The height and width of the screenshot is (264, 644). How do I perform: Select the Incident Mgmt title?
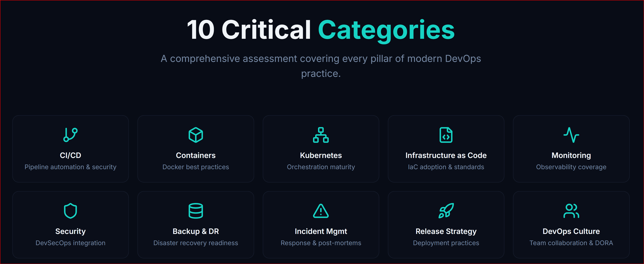(x=321, y=231)
